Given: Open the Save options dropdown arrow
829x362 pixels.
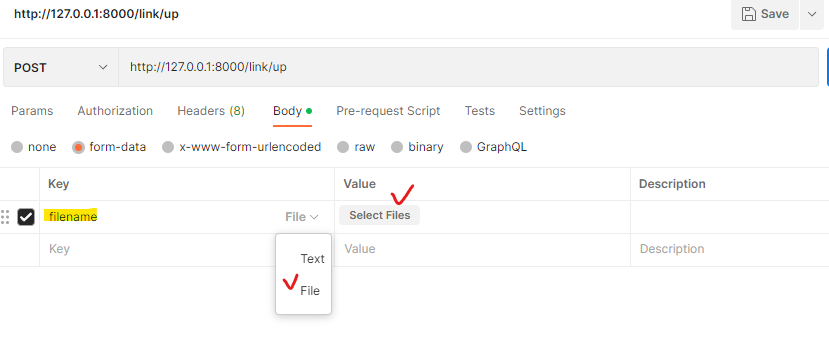Looking at the screenshot, I should [x=812, y=14].
